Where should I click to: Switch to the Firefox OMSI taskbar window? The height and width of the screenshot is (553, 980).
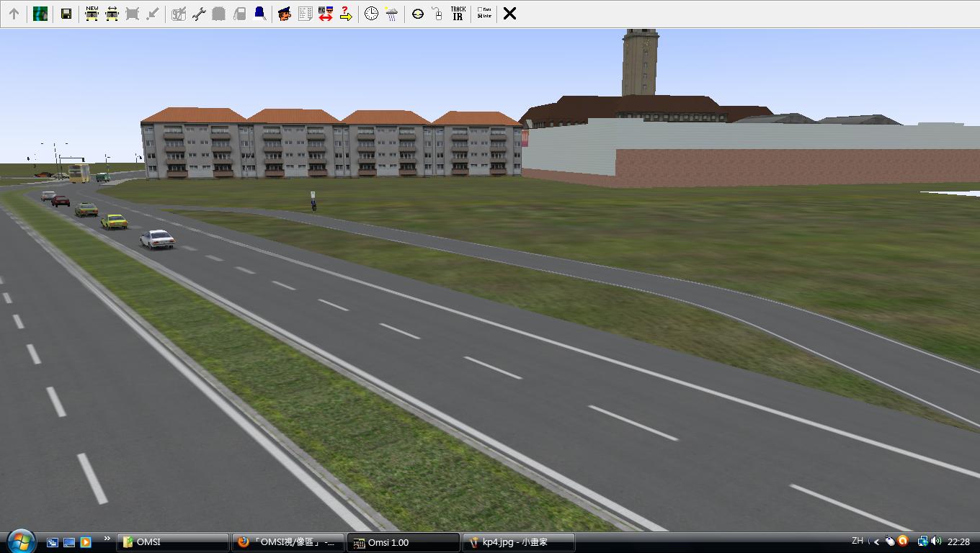pyautogui.click(x=288, y=542)
